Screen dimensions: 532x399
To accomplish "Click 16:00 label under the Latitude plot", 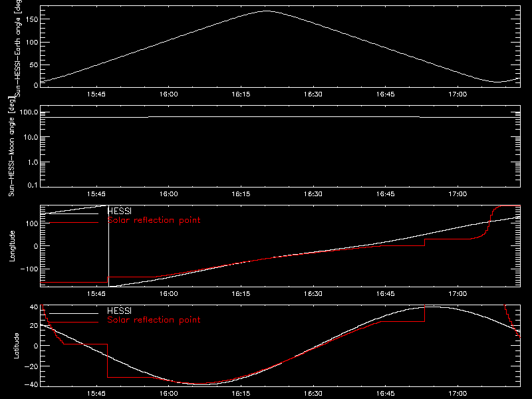I will click(168, 394).
